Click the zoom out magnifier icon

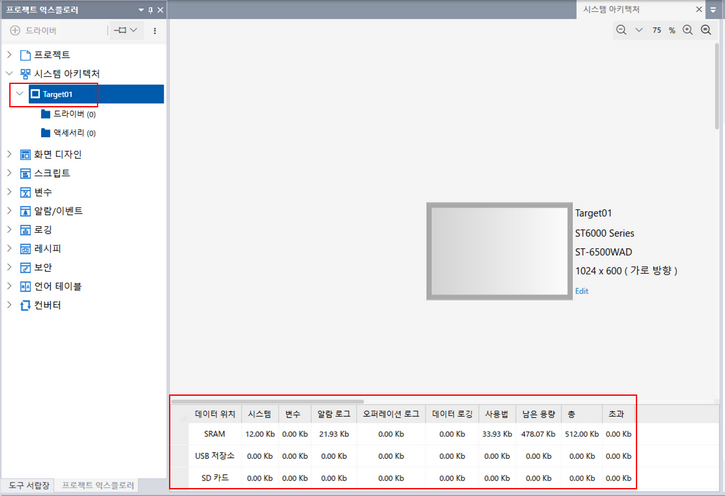point(622,31)
